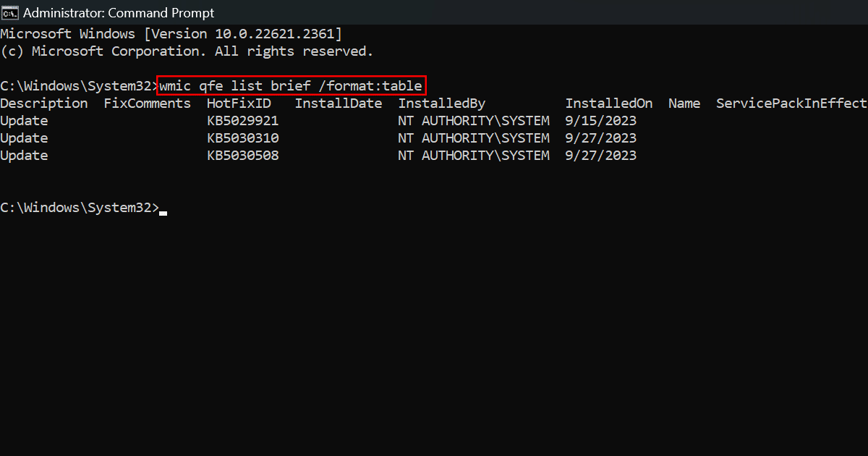868x456 pixels.
Task: Click hotfix ID KB5029921
Action: click(243, 121)
